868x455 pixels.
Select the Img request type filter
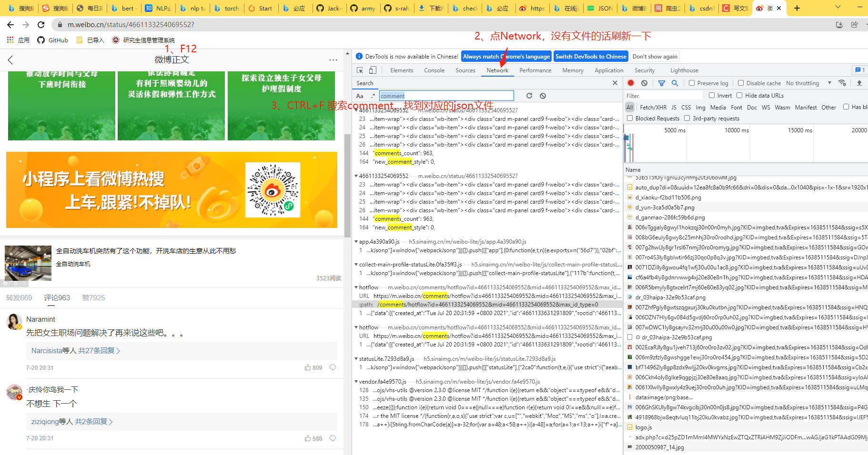[700, 108]
